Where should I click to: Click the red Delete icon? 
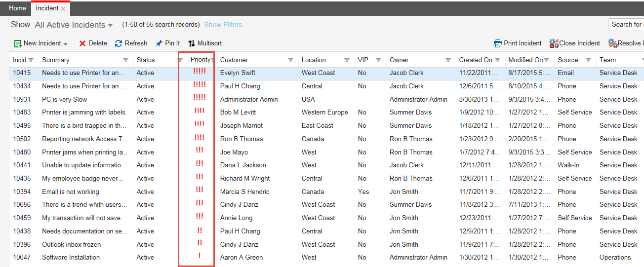82,43
